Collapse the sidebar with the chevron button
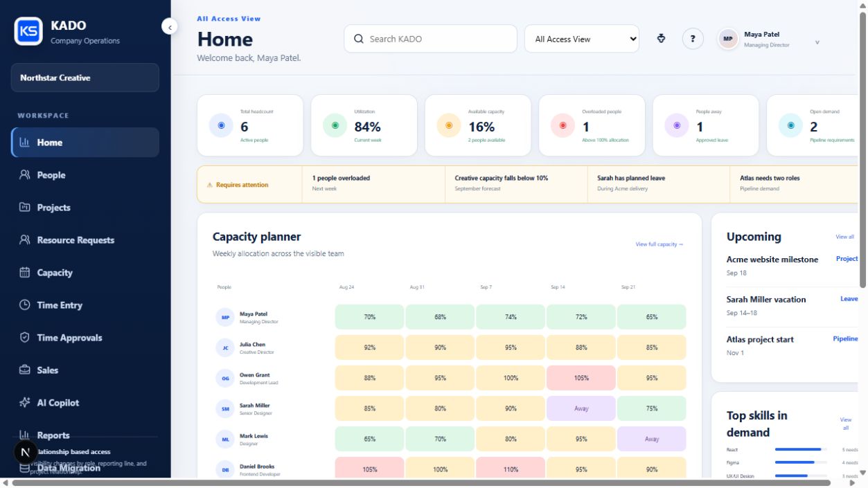The image size is (868, 488). pyautogui.click(x=170, y=26)
